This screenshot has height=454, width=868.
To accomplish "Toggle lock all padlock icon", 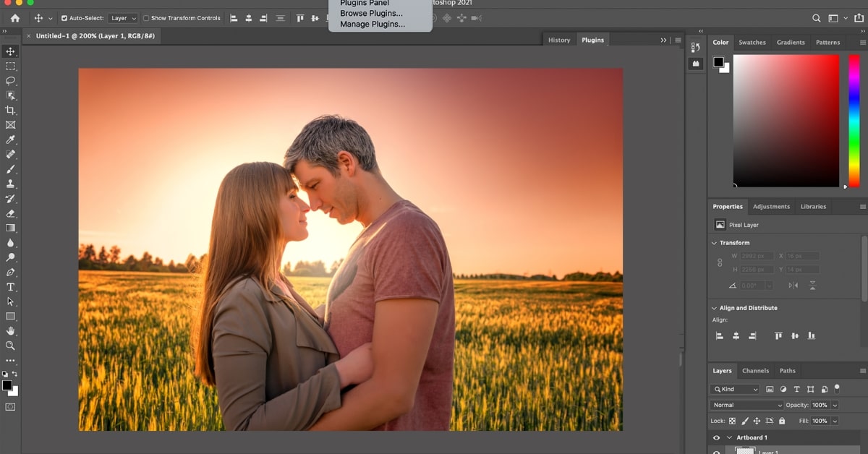I will [782, 421].
